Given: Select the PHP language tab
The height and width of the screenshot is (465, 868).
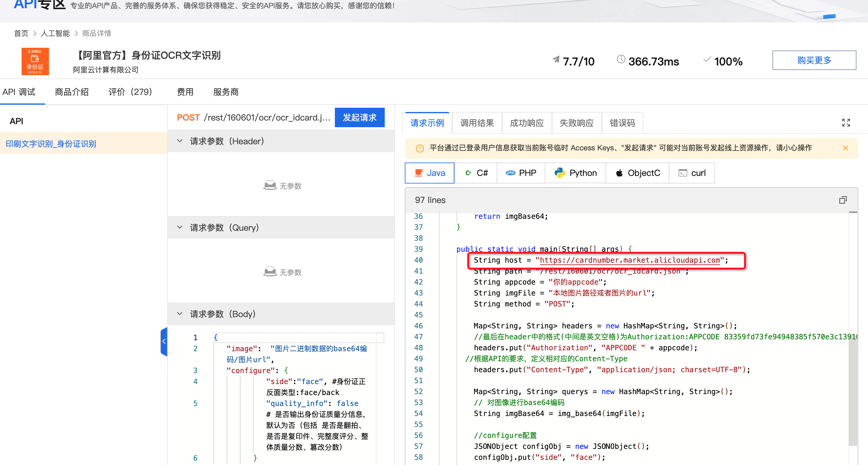Looking at the screenshot, I should [521, 173].
